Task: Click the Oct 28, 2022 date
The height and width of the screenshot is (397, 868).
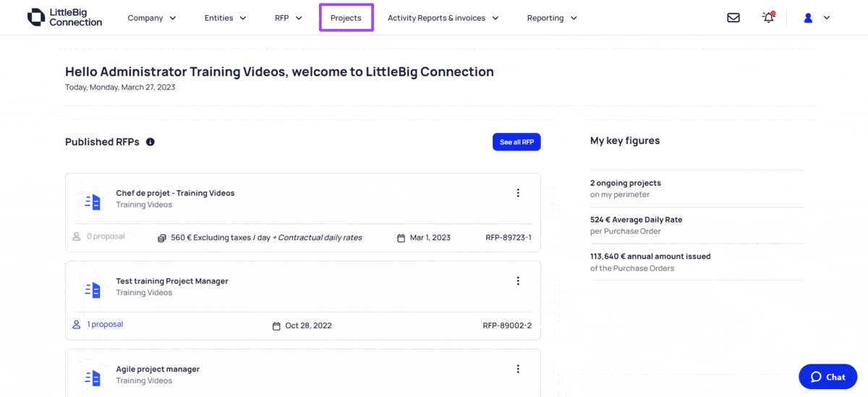Action: pos(308,326)
